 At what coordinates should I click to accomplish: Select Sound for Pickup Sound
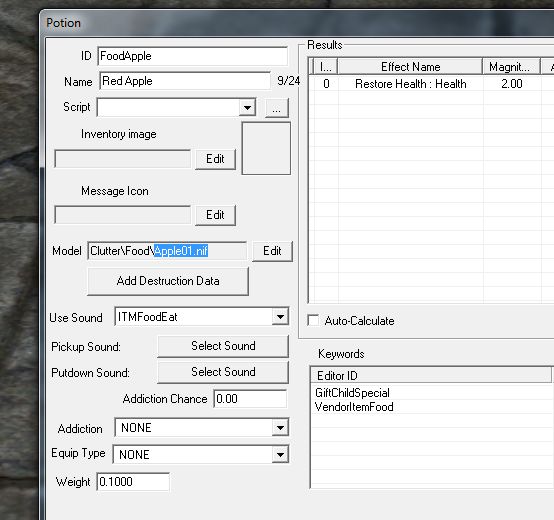click(223, 346)
